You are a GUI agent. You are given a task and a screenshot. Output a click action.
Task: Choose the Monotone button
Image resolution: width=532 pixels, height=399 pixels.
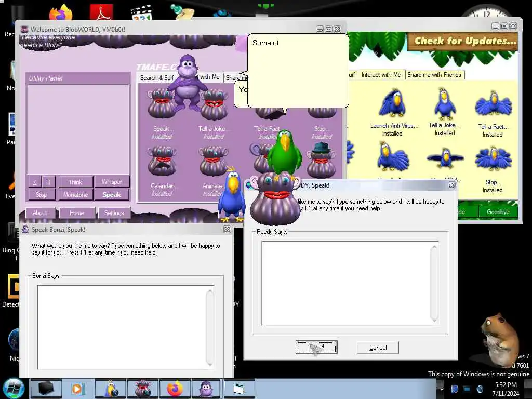pyautogui.click(x=76, y=195)
